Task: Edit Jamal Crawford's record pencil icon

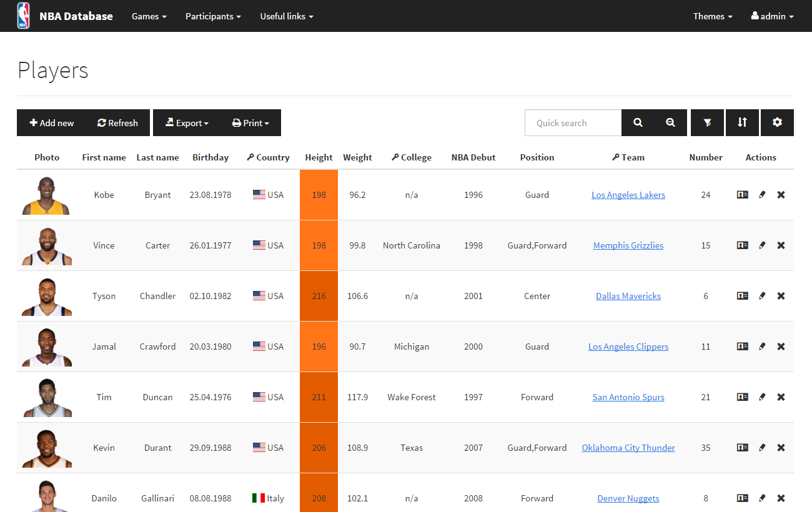Action: [x=762, y=347]
